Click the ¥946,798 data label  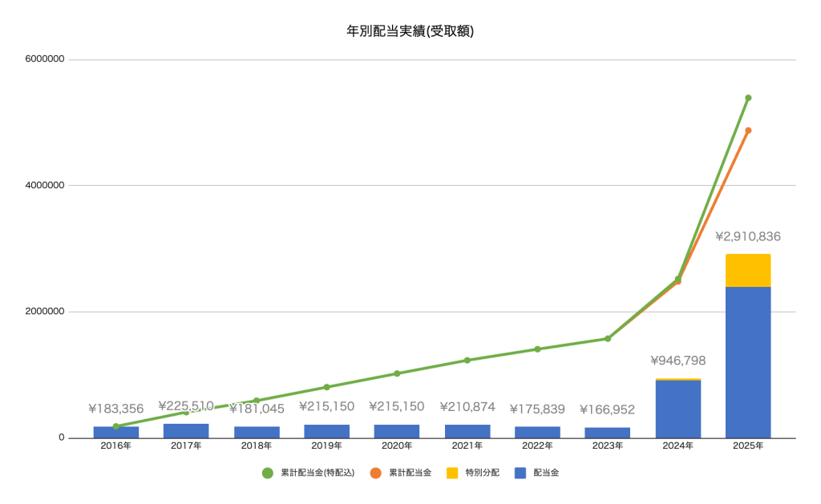[678, 361]
